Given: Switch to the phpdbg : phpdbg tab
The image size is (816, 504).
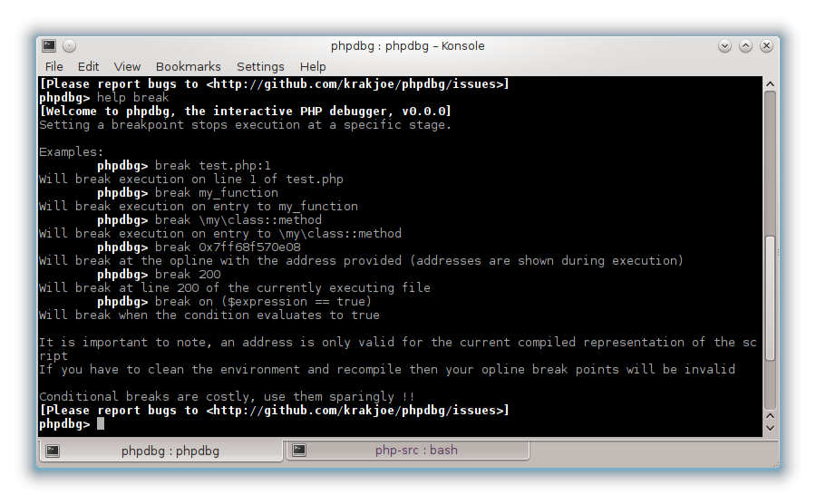Looking at the screenshot, I should 170,451.
